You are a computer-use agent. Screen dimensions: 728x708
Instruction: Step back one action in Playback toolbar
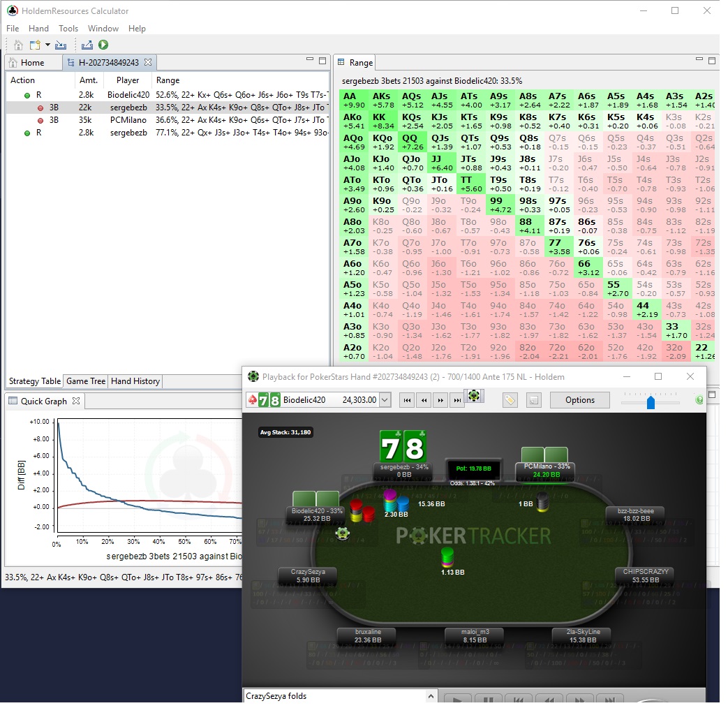click(424, 400)
